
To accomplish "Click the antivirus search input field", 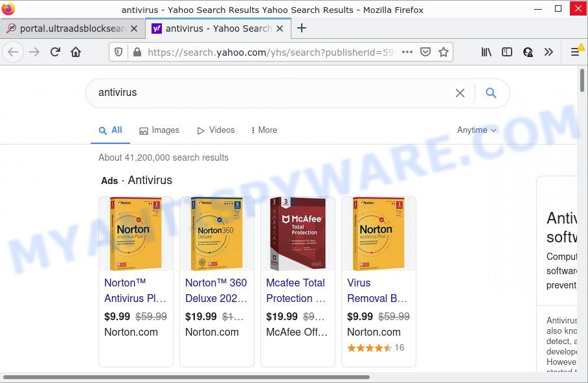I will tap(270, 93).
